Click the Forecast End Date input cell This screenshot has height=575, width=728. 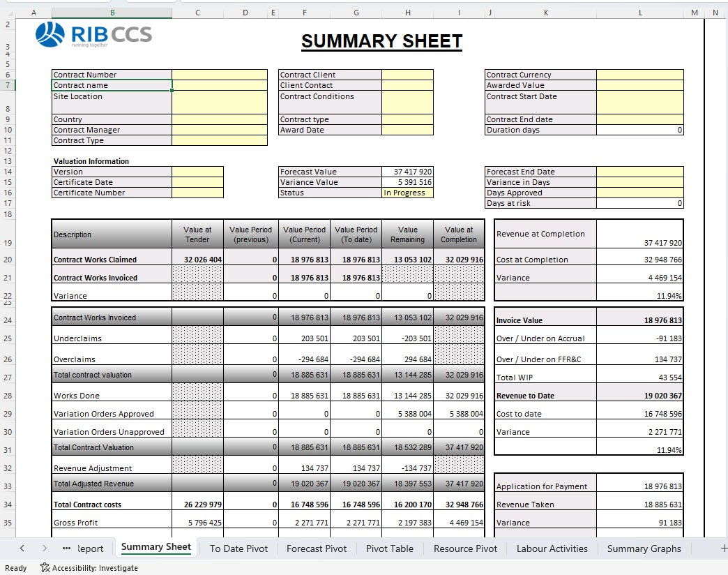coord(639,172)
